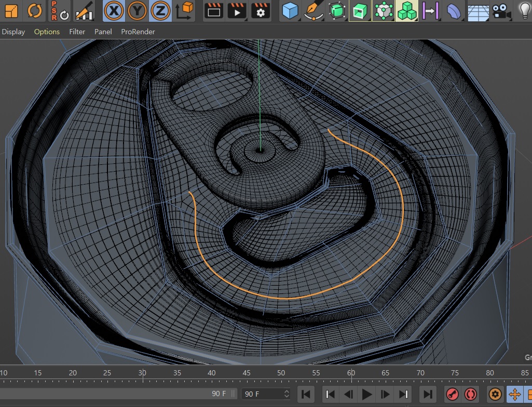Click the Subdivision Surface generator icon
Screen dimensions: 532x407
(337, 10)
